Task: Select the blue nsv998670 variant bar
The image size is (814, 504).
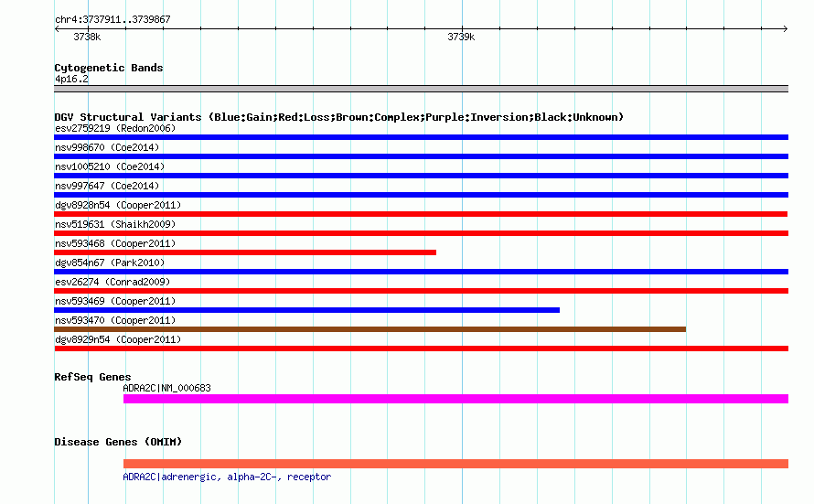Action: pyautogui.click(x=421, y=156)
